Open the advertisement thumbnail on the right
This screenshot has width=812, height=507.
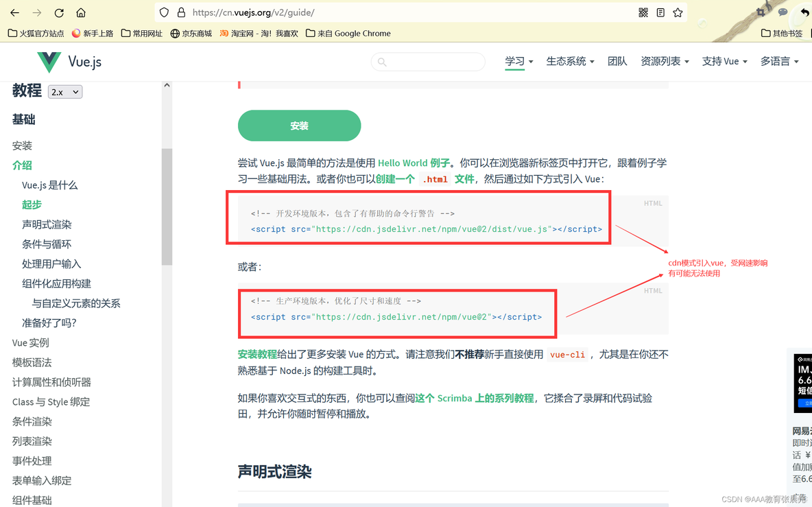tap(802, 383)
